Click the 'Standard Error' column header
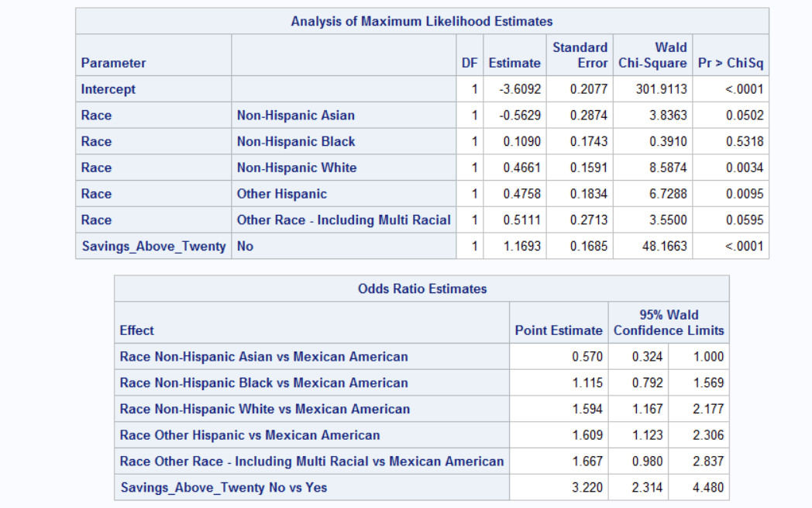812x508 pixels. (x=580, y=55)
